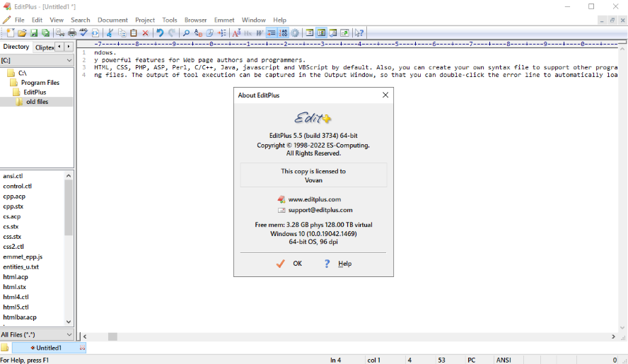Image resolution: width=628 pixels, height=364 pixels.
Task: Switch to the Cliptext tab
Action: (45, 47)
